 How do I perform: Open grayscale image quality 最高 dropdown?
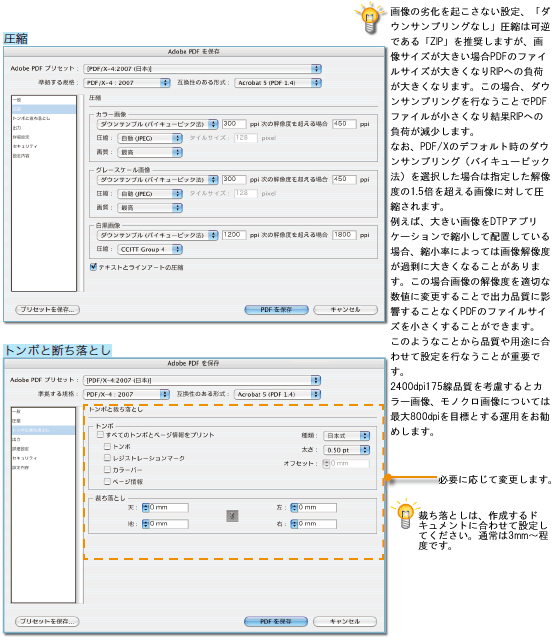[150, 208]
